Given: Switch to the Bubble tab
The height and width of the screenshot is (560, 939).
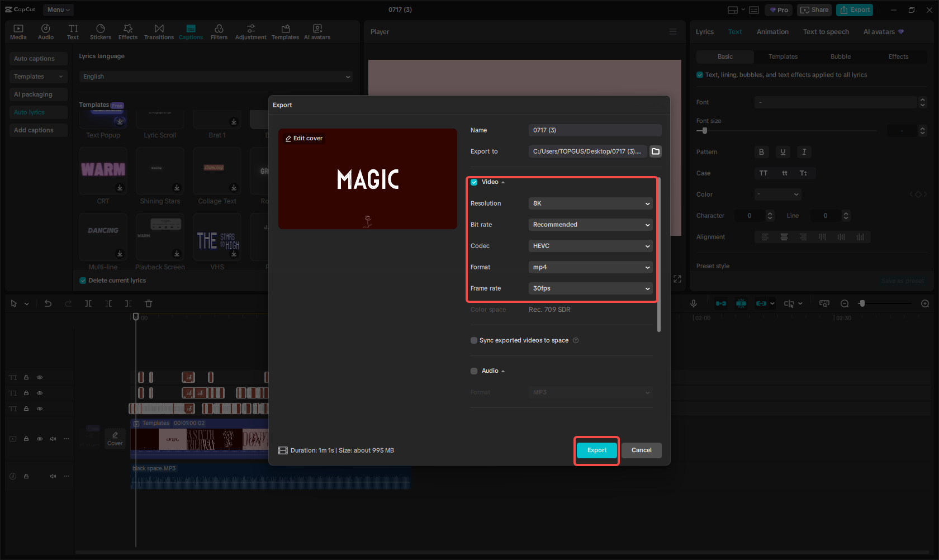Looking at the screenshot, I should (x=840, y=56).
